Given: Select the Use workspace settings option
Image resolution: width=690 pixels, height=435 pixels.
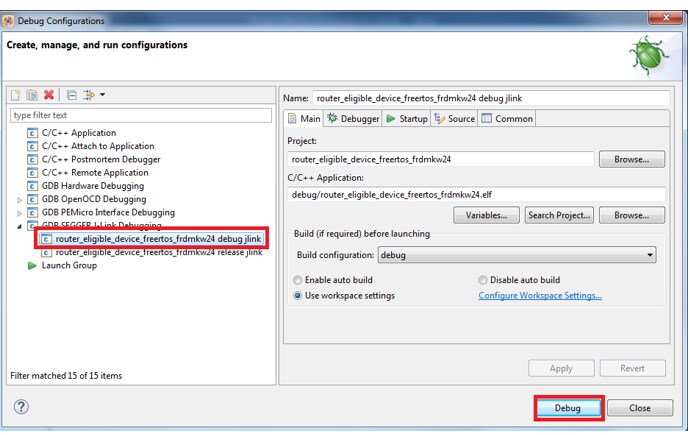Looking at the screenshot, I should coord(298,296).
